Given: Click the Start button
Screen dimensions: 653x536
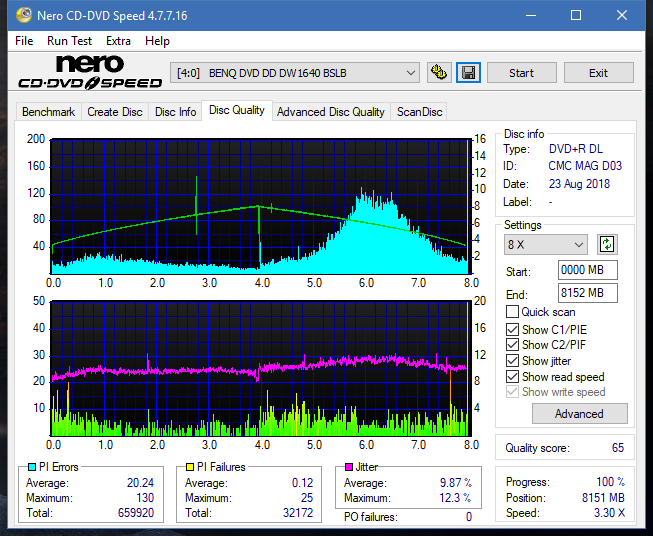Looking at the screenshot, I should (521, 73).
